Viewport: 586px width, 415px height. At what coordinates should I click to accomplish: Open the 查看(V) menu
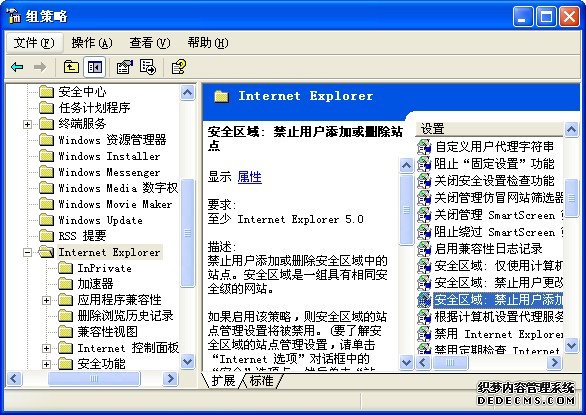(149, 43)
